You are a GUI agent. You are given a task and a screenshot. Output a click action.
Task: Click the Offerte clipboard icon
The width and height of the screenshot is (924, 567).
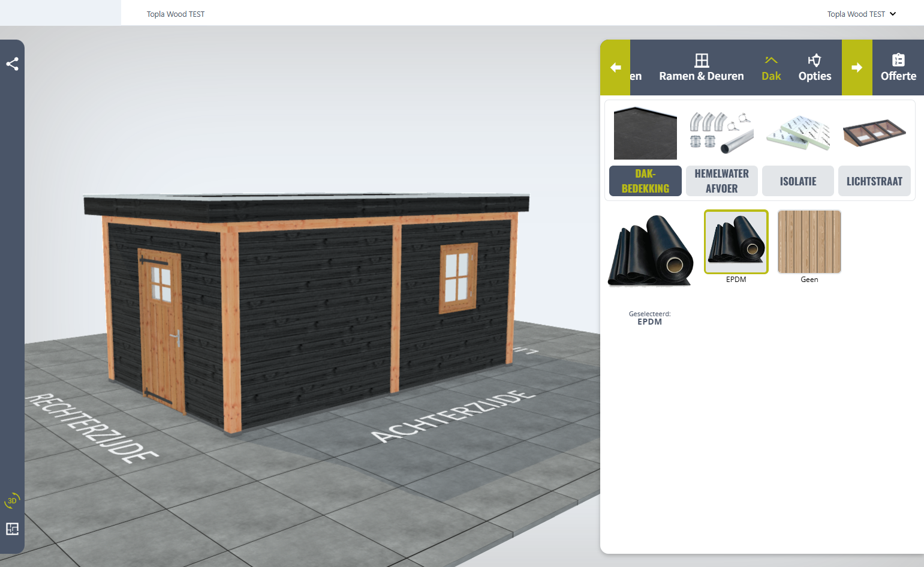[898, 60]
